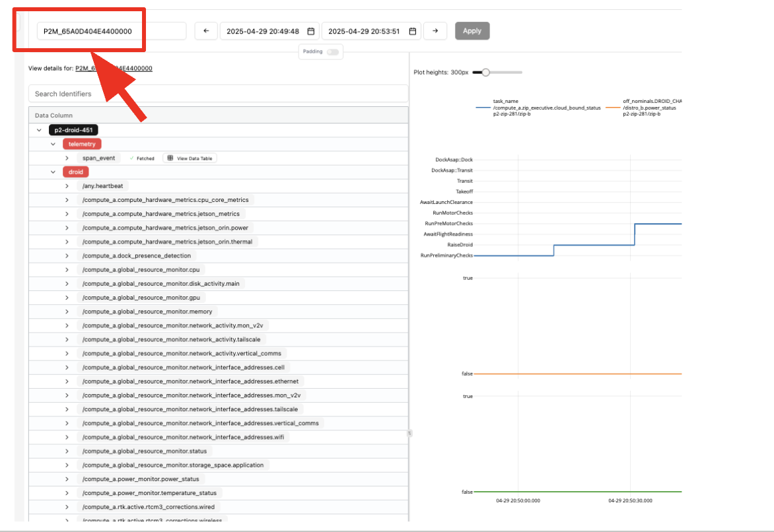Click the cloud_bound_status legend entry

(x=539, y=108)
